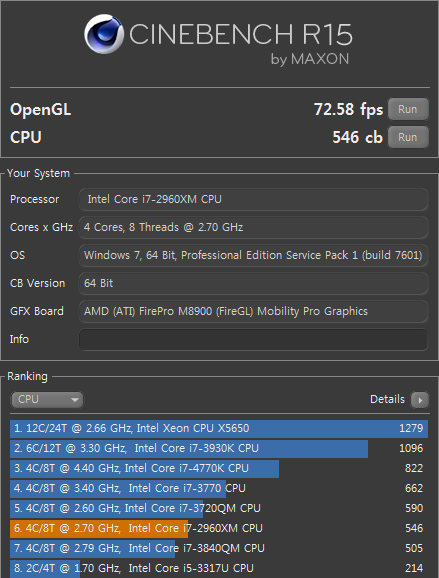Click the CB Version field

253,283
